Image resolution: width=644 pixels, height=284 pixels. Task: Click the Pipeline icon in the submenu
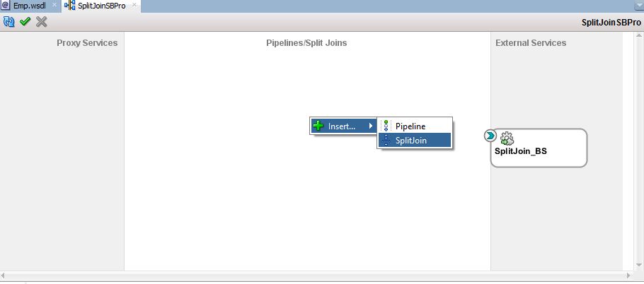386,126
